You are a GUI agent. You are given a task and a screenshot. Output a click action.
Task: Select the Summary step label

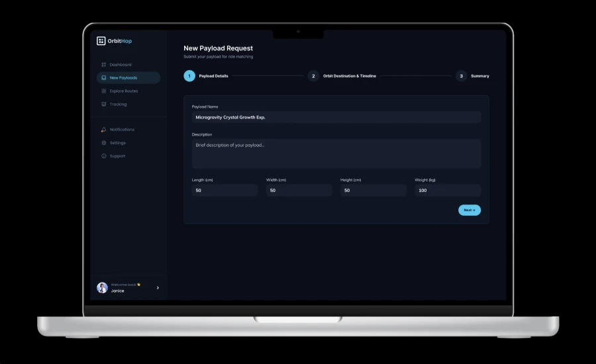coord(480,76)
